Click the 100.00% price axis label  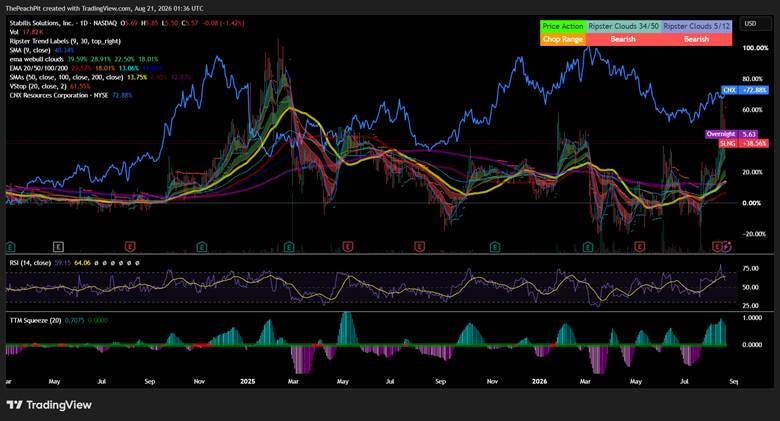tap(755, 48)
